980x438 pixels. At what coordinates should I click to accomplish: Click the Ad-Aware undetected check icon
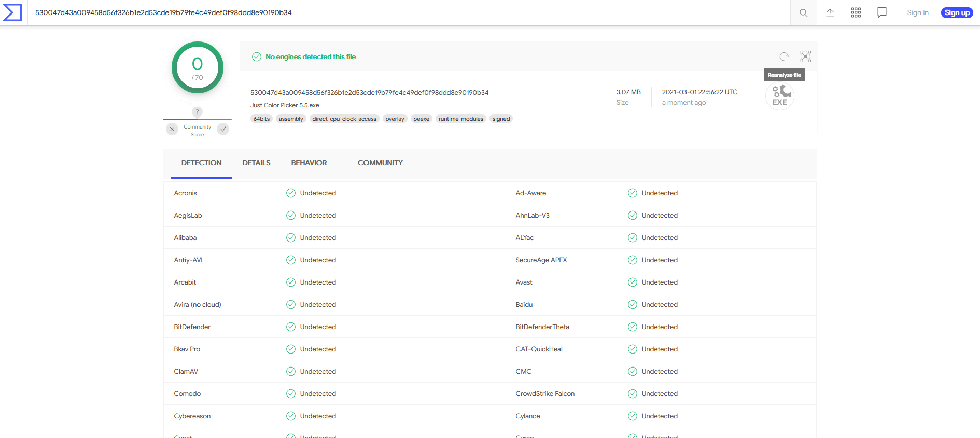coord(633,193)
